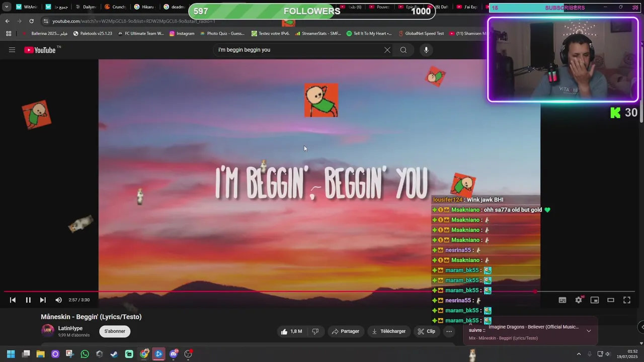Expand the playlist panel chevron
The width and height of the screenshot is (644, 362).
(589, 331)
